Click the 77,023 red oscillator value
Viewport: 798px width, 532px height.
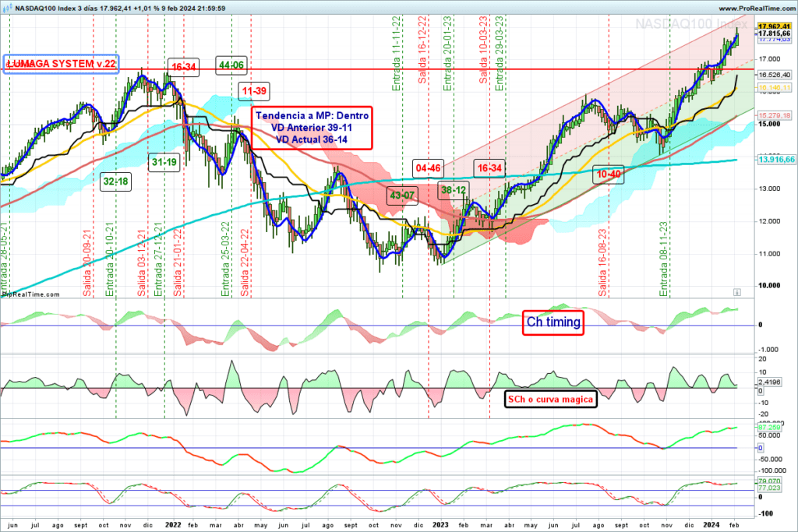[x=769, y=488]
